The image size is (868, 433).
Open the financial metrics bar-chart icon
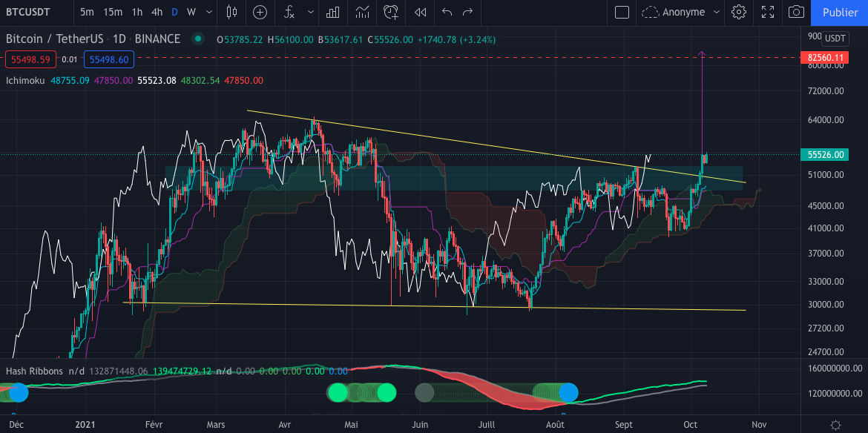pos(332,13)
